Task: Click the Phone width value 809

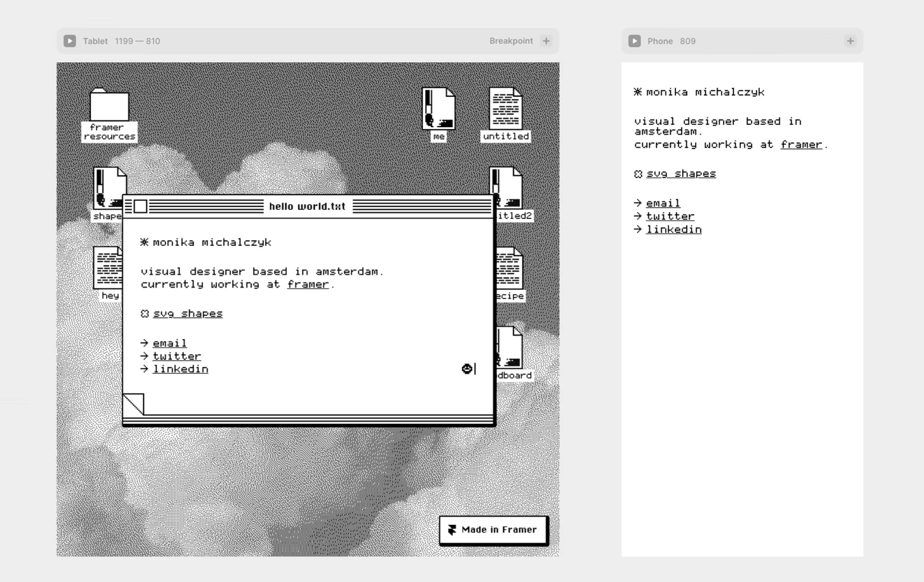Action: point(688,41)
